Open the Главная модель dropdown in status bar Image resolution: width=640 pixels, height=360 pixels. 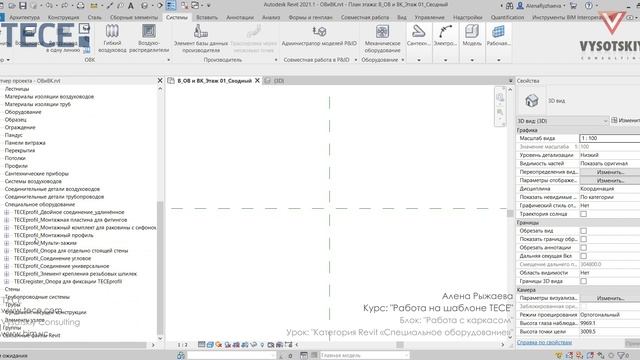tap(364, 356)
